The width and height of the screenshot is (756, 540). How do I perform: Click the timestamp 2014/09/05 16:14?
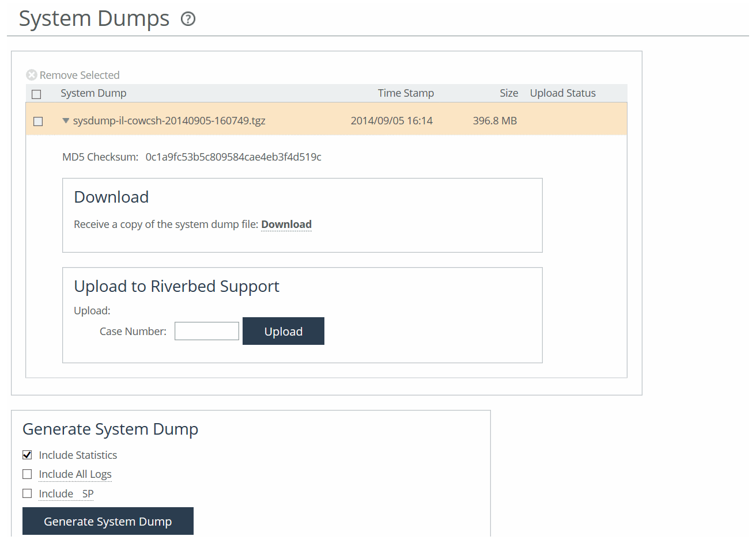click(392, 121)
